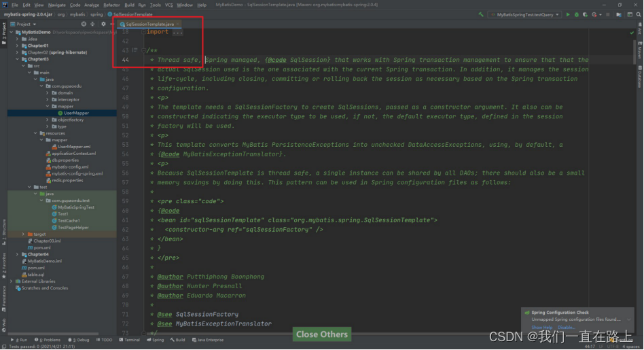The height and width of the screenshot is (350, 644).
Task: Open the Navigate menu
Action: 56,5
